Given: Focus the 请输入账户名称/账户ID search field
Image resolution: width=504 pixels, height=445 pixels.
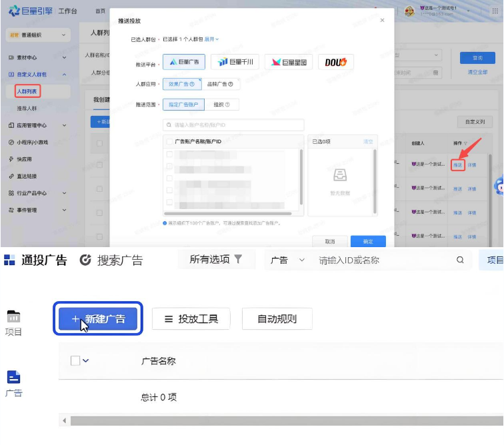Looking at the screenshot, I should (x=233, y=125).
